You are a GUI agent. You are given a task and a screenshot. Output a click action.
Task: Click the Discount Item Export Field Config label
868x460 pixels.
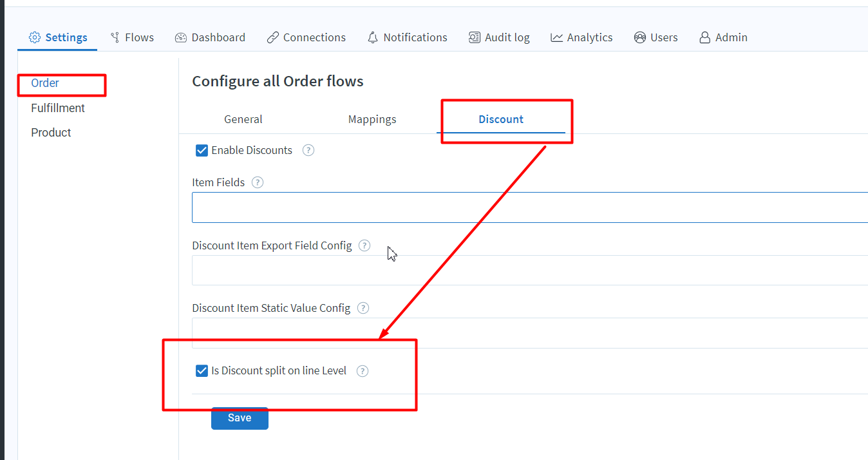(272, 245)
